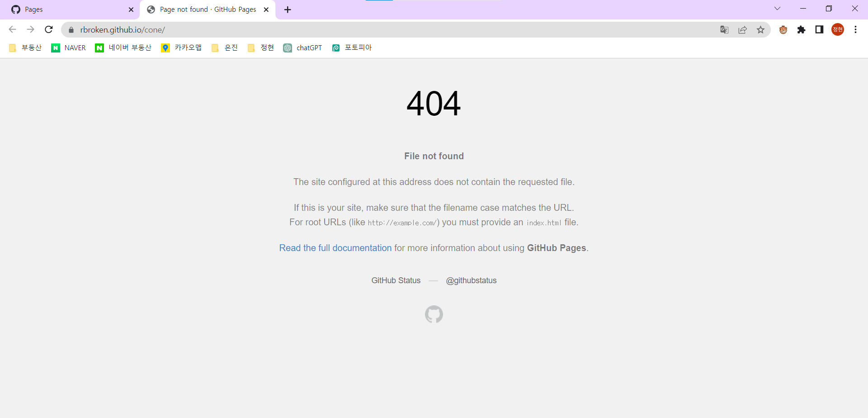Click the forward navigation arrow
The width and height of the screenshot is (868, 418).
pos(30,30)
